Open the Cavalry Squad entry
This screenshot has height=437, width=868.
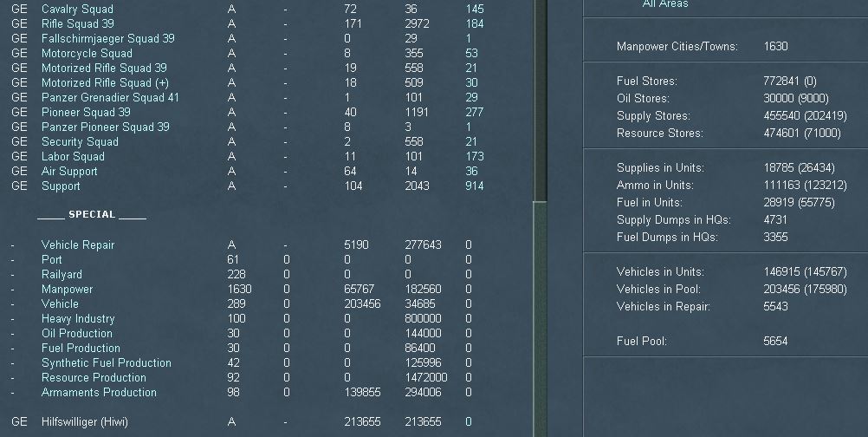77,9
